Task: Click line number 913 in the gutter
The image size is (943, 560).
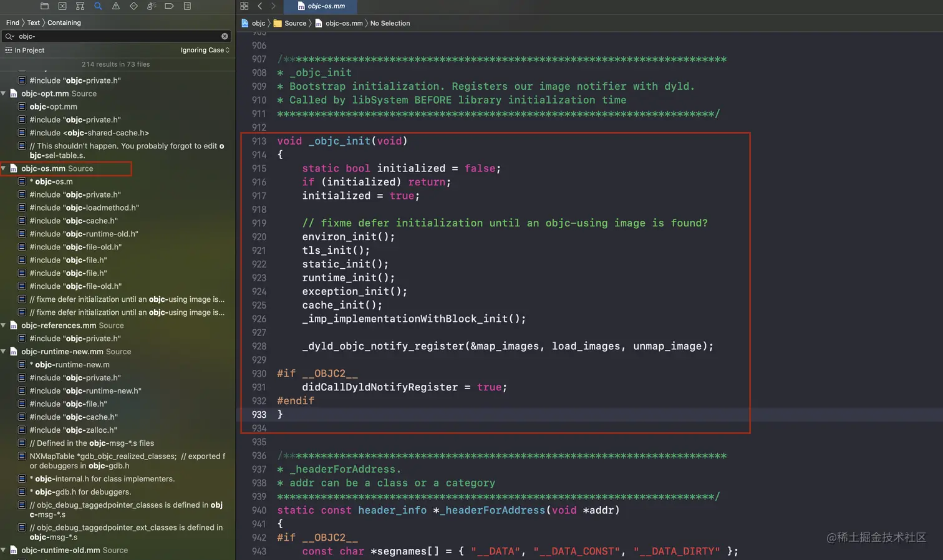Action: pyautogui.click(x=259, y=141)
